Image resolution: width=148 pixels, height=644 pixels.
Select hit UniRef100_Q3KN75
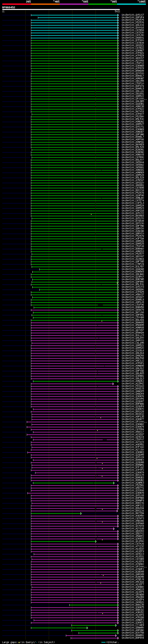(133, 607)
